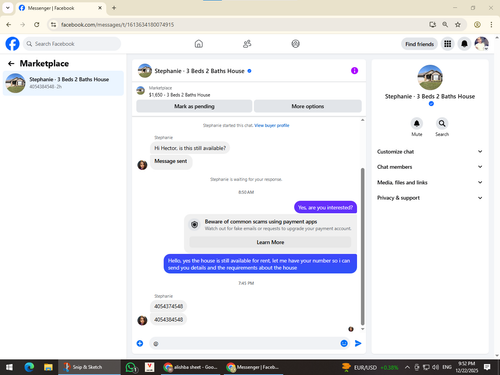Open Chrome three-dot menu
Image resolution: width=500 pixels, height=375 pixels.
[491, 24]
